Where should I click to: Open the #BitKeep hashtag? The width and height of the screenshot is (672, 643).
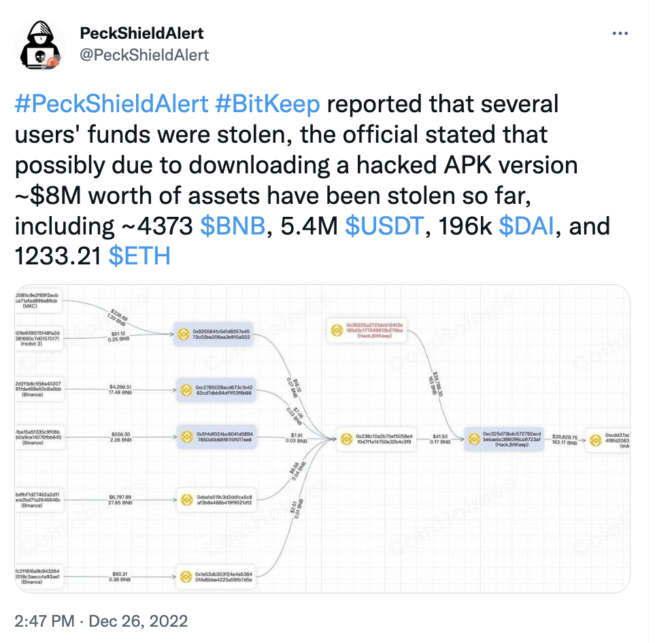click(267, 104)
